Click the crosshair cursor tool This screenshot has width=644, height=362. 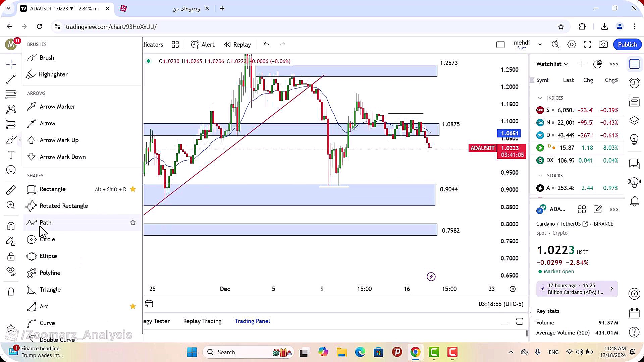[11, 64]
